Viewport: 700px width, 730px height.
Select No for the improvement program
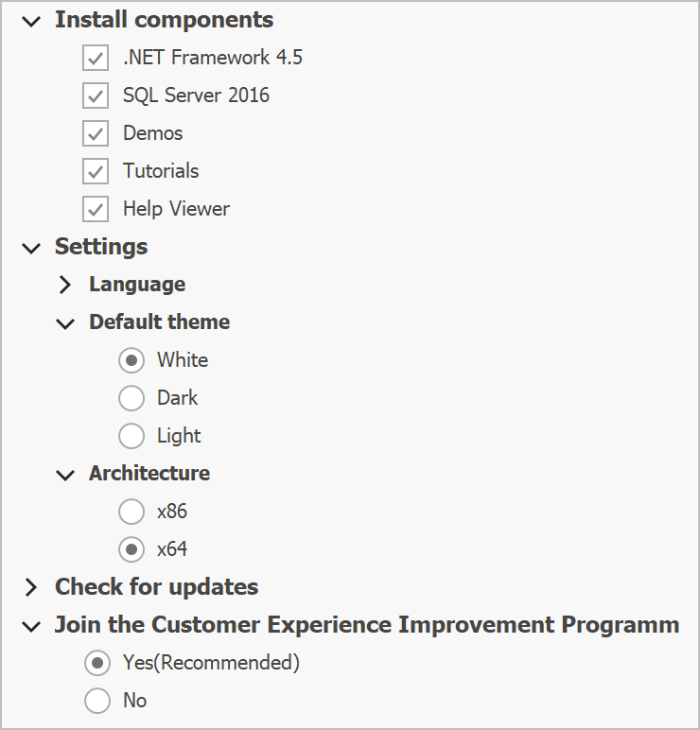point(97,701)
